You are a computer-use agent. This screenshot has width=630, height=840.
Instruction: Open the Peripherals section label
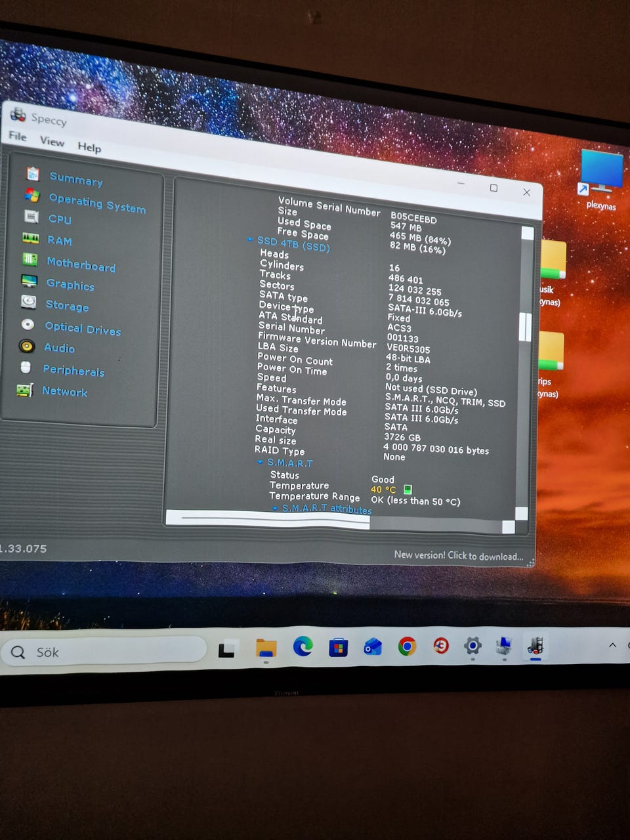tap(73, 370)
